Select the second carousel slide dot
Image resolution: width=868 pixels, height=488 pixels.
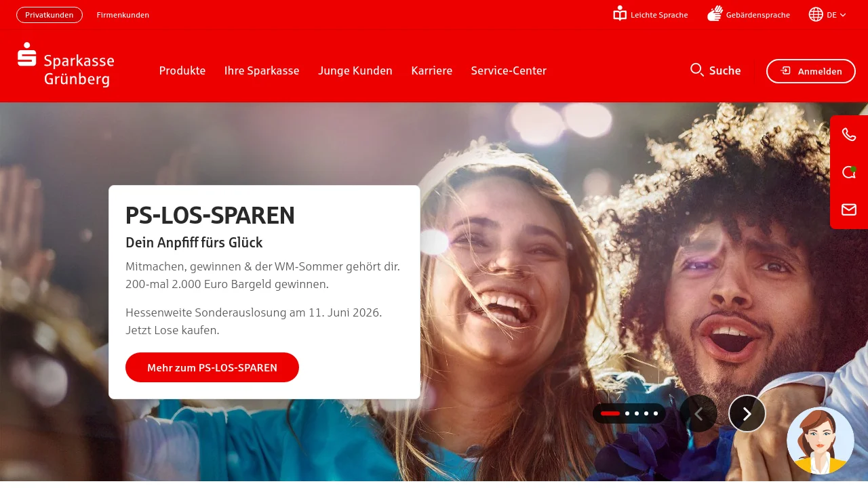pyautogui.click(x=627, y=413)
